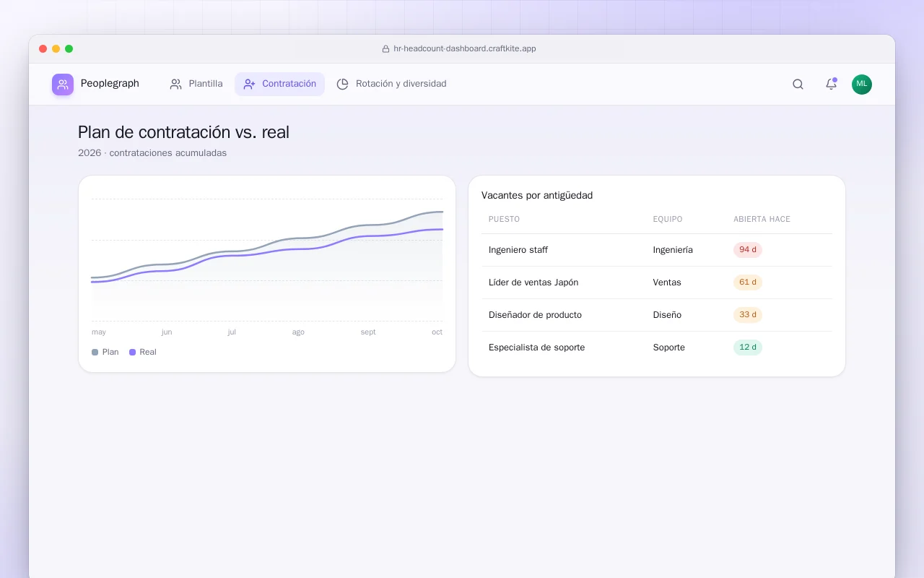Close the window with the red button
Image resolution: width=924 pixels, height=578 pixels.
click(43, 49)
